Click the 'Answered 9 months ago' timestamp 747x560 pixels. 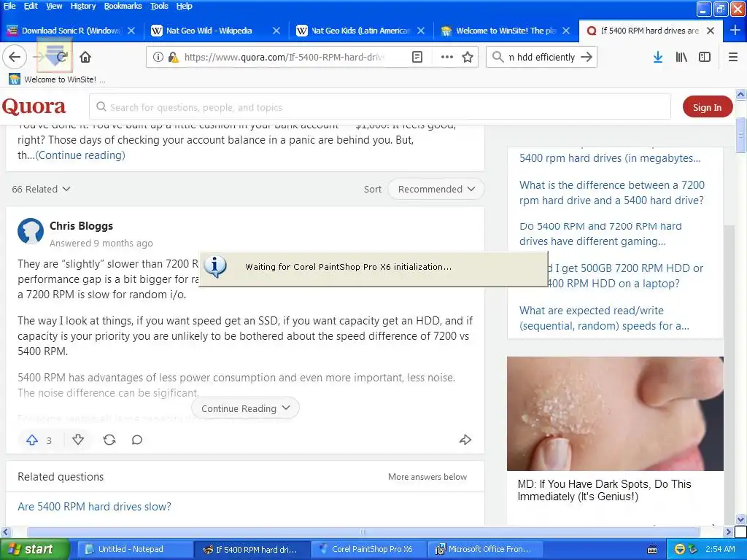(101, 244)
